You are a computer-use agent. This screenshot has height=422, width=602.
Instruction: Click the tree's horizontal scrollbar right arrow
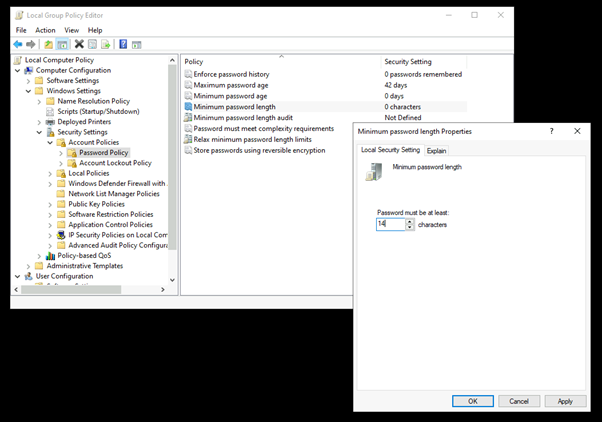click(163, 290)
